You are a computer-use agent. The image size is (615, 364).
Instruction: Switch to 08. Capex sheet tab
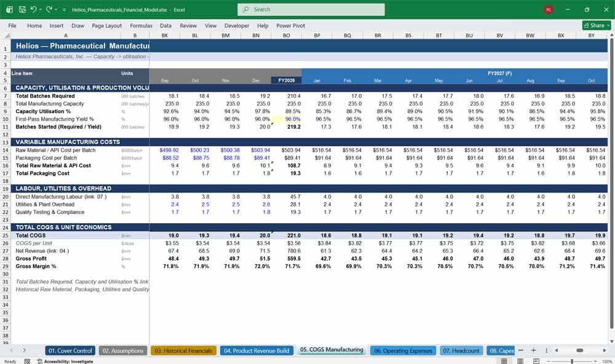501,350
